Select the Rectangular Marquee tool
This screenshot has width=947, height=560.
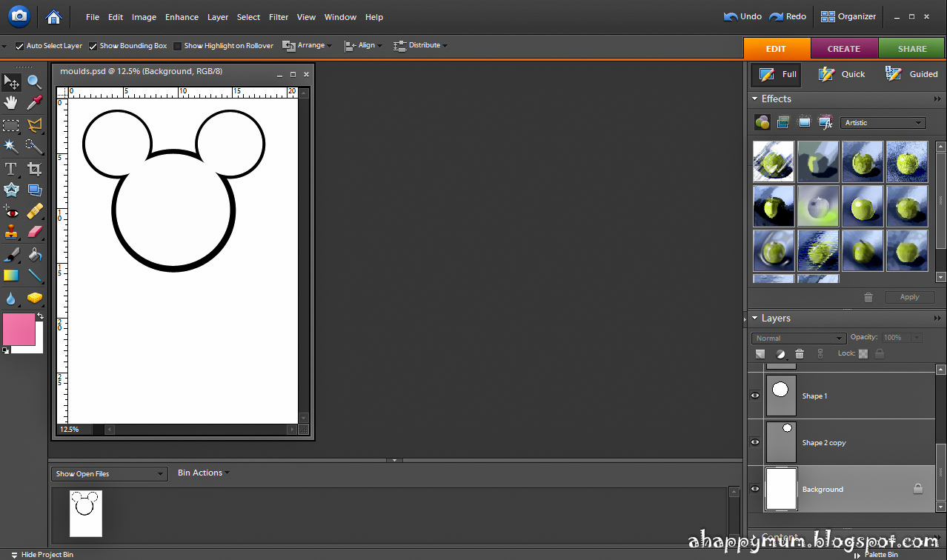click(x=11, y=125)
